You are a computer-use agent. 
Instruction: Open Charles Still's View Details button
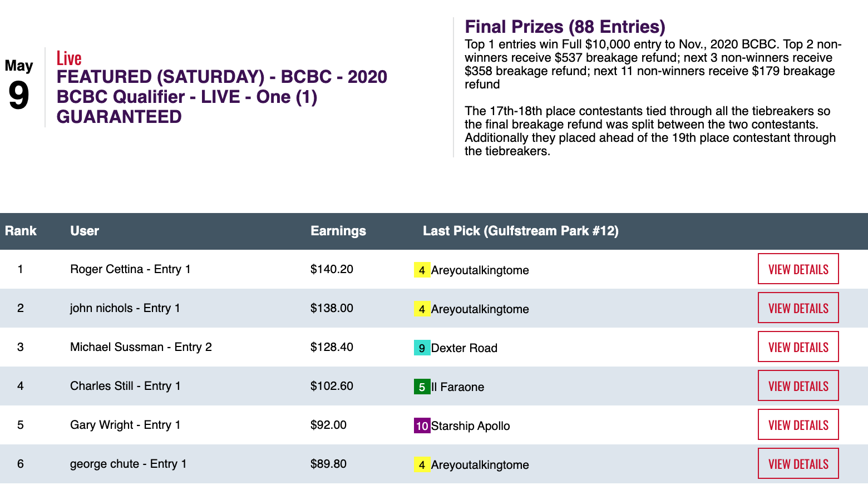(x=798, y=386)
